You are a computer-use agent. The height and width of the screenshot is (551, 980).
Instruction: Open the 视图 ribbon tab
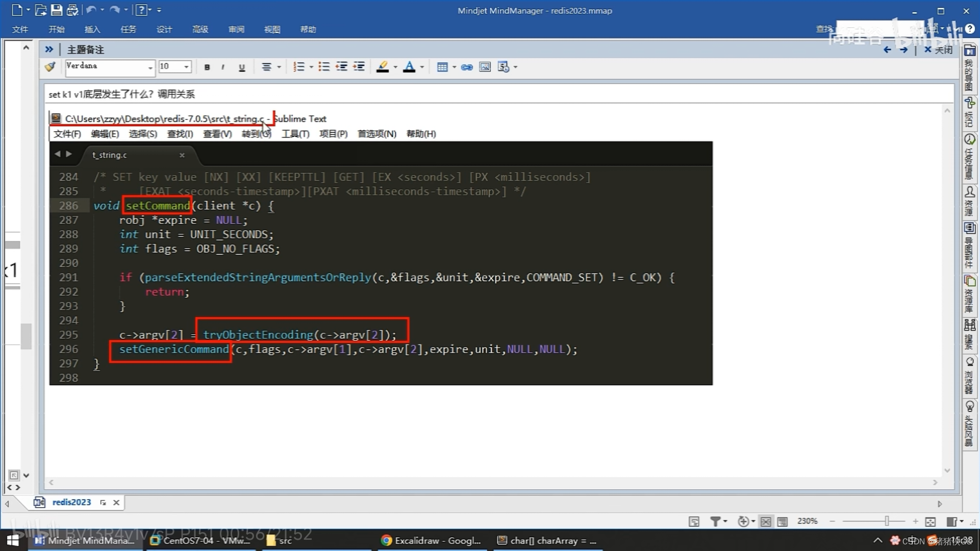pyautogui.click(x=272, y=30)
